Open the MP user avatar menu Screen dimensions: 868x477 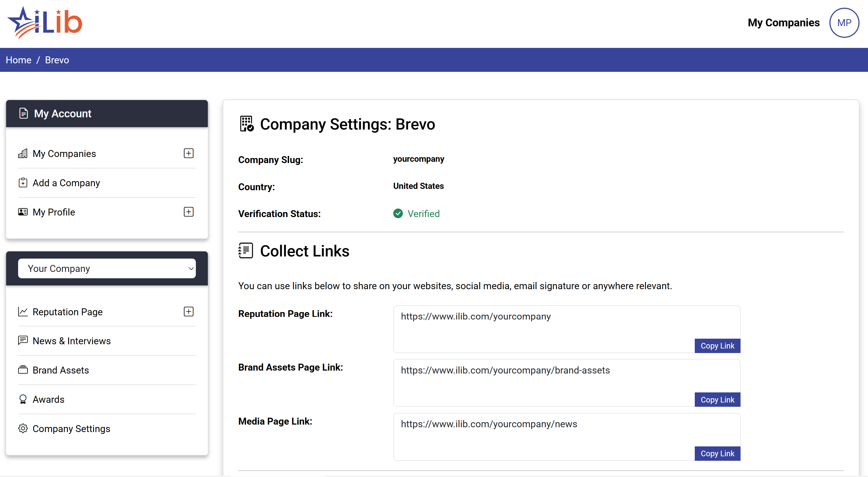click(844, 23)
